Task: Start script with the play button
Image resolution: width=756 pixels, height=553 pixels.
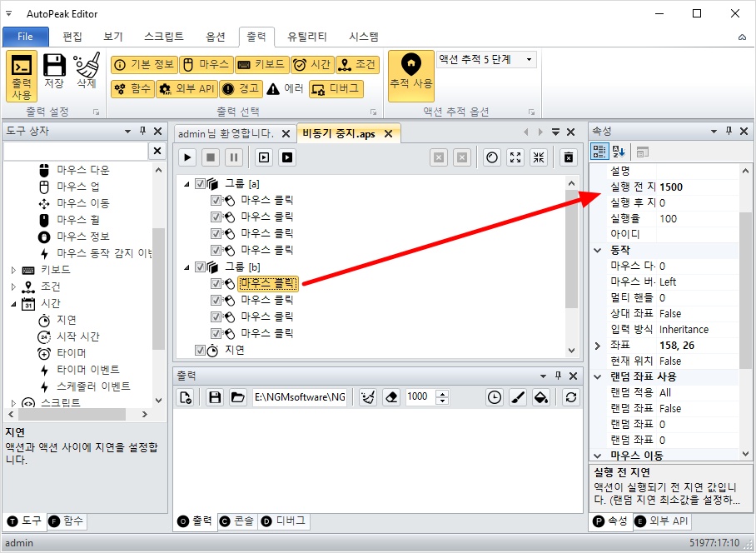Action: tap(187, 157)
